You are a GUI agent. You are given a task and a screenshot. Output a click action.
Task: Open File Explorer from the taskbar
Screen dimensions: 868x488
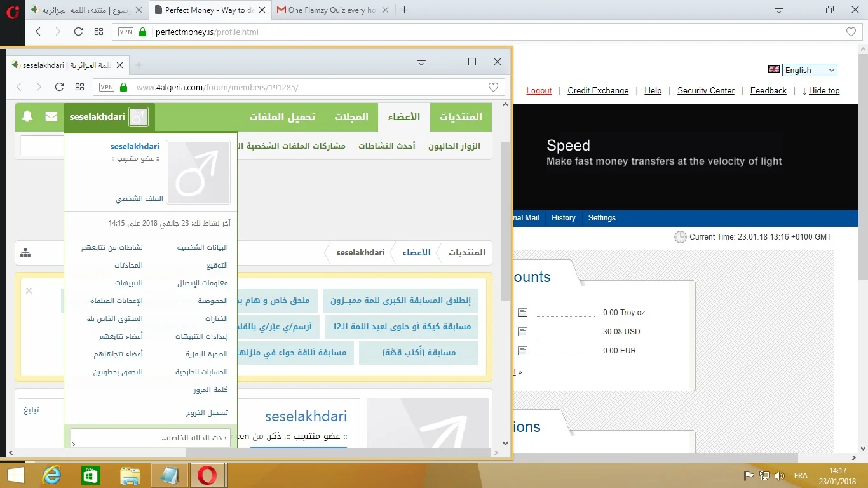[130, 475]
